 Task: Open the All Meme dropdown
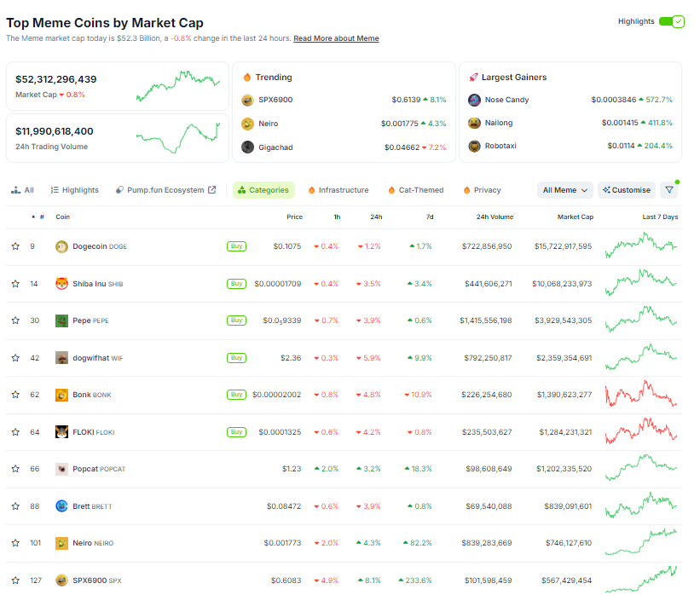[x=564, y=190]
